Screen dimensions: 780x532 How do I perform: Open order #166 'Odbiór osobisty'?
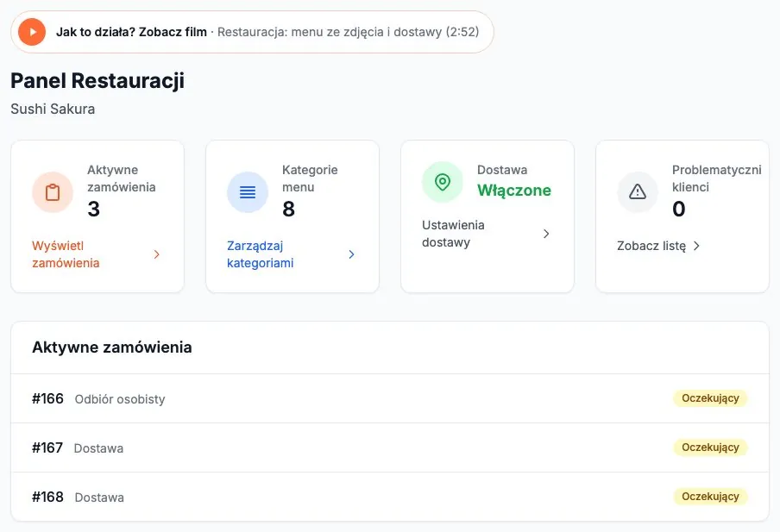390,398
